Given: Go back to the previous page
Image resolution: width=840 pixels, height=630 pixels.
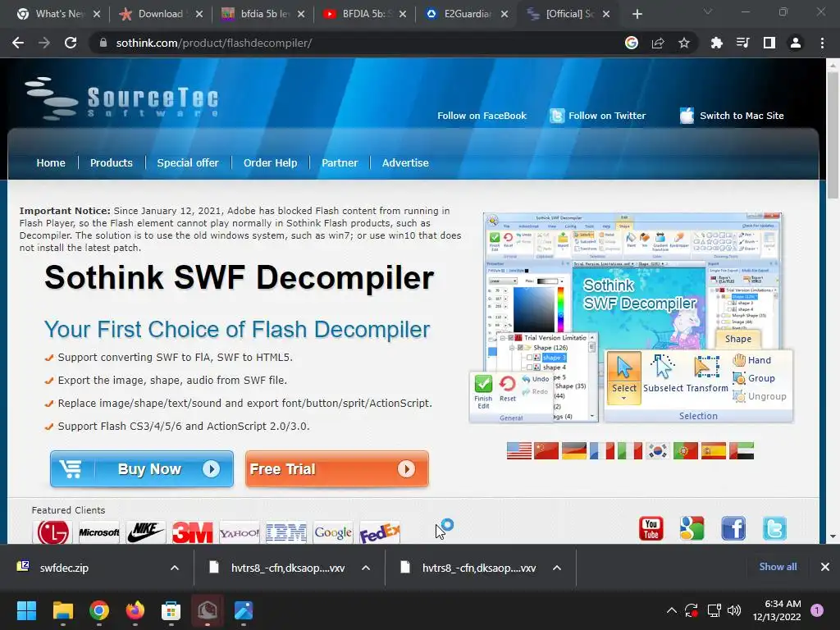Looking at the screenshot, I should point(18,43).
